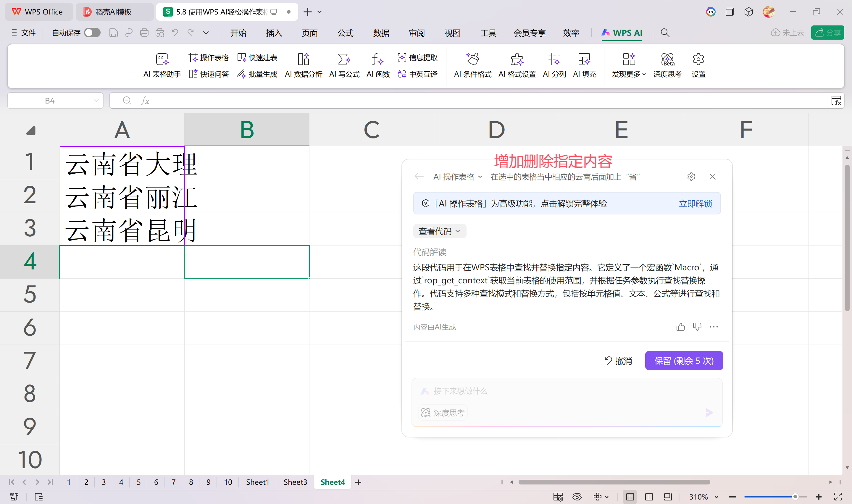This screenshot has width=852, height=504.
Task: Click 保留 (剩余 5 次) button
Action: coord(684,360)
